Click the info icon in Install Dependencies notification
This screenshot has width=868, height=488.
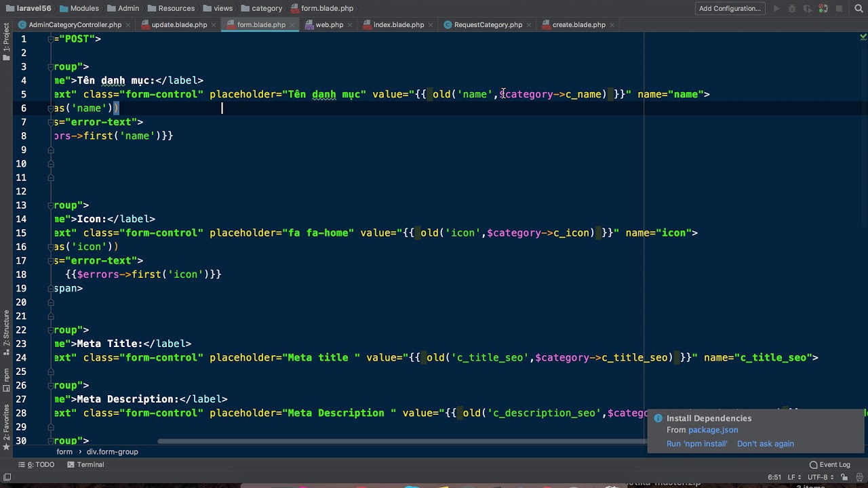pos(658,419)
